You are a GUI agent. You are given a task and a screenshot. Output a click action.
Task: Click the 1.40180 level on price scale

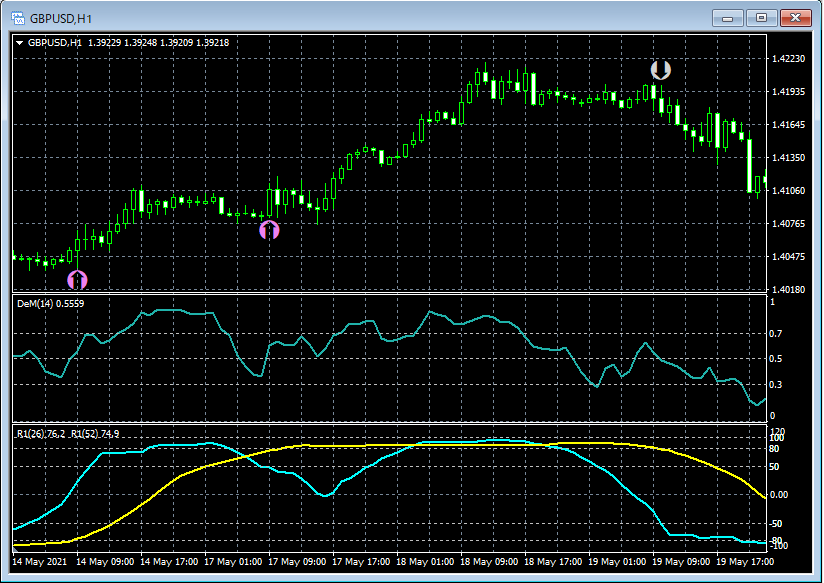pyautogui.click(x=788, y=290)
